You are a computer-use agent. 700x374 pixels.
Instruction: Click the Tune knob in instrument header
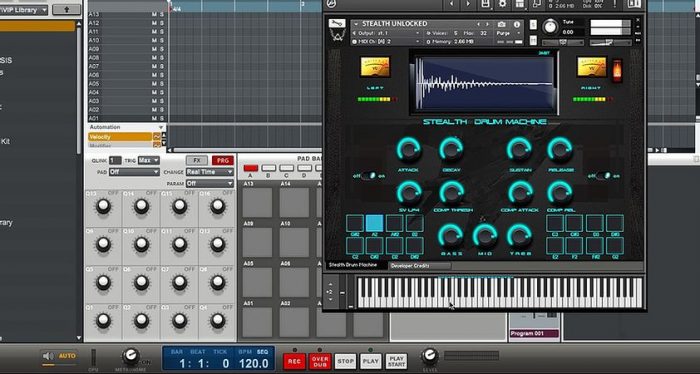click(x=550, y=27)
